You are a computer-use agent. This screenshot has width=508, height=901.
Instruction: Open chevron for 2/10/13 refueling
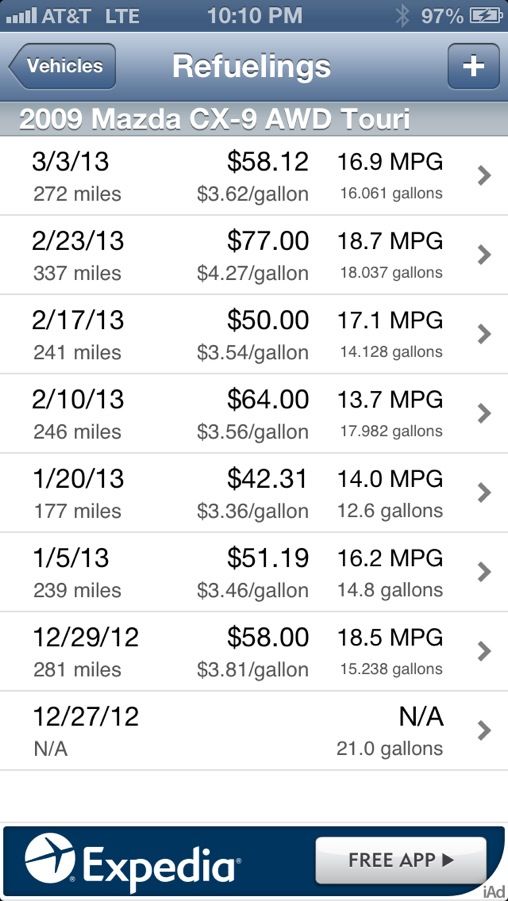(484, 414)
